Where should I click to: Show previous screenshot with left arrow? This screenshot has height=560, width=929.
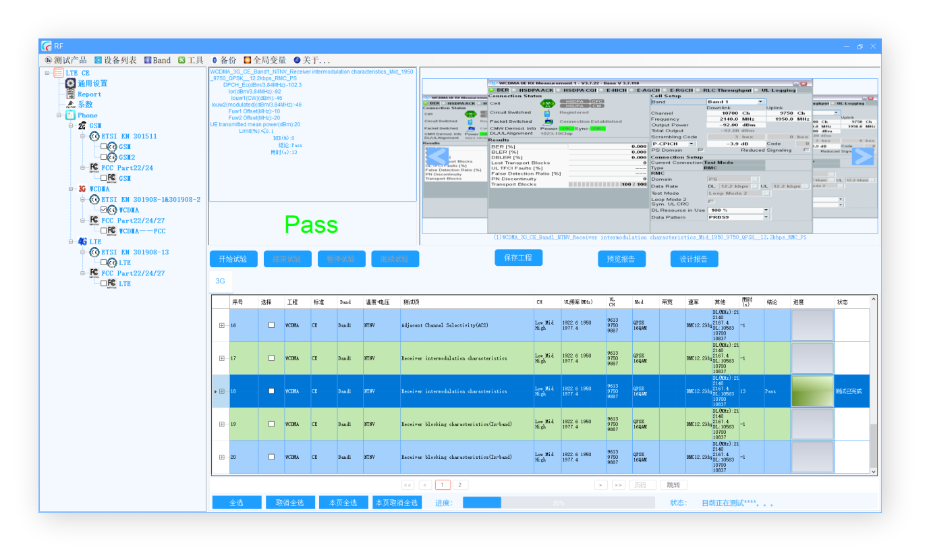438,156
